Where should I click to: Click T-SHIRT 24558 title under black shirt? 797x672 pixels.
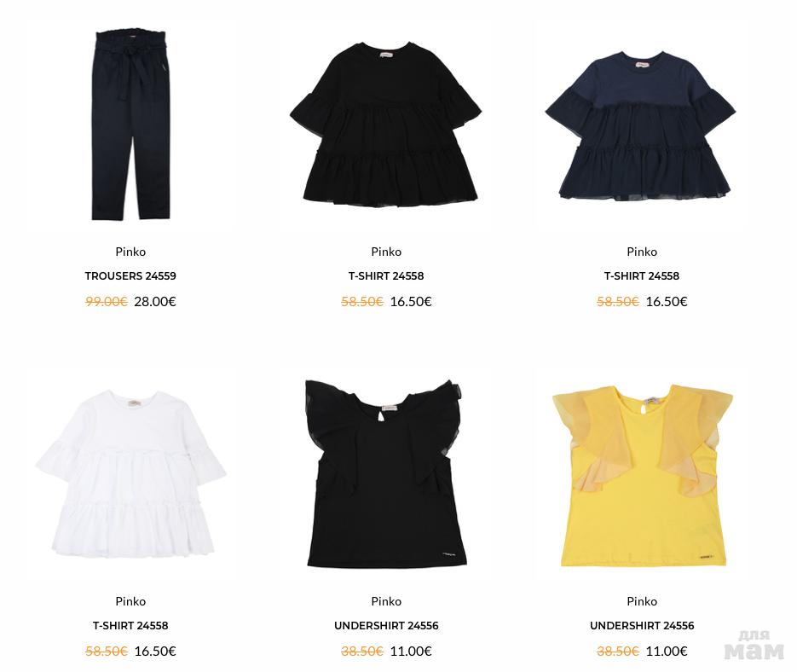coord(386,275)
